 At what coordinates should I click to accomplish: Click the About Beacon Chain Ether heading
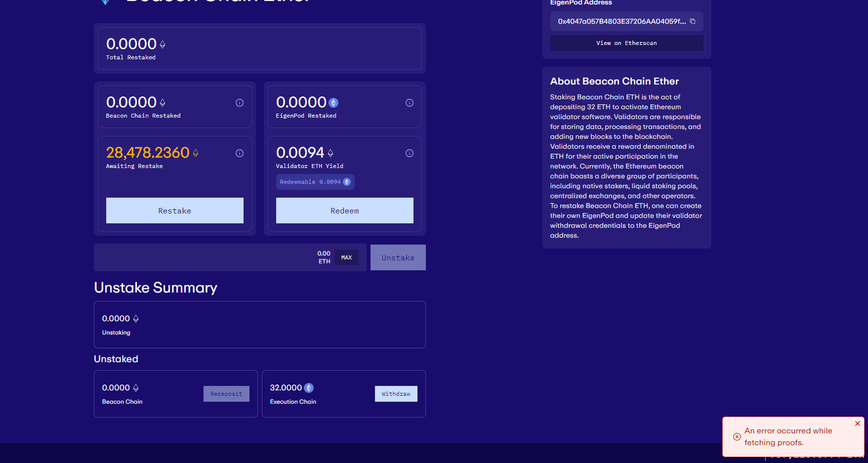(x=615, y=81)
